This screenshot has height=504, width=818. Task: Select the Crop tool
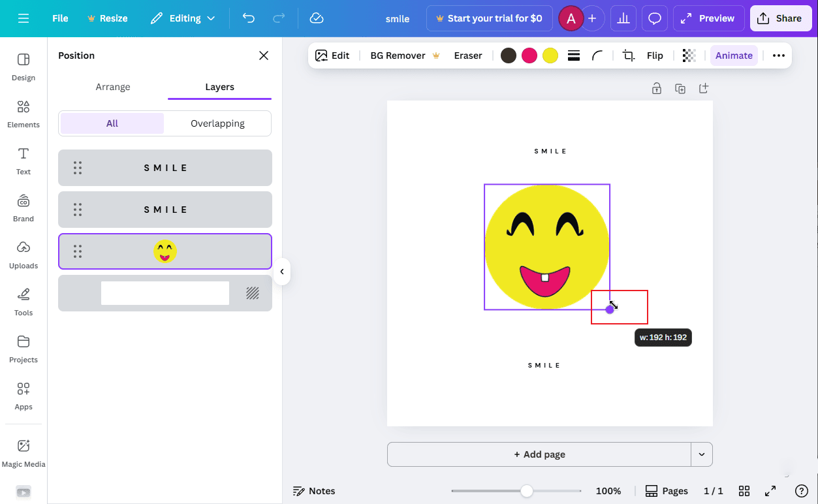(x=627, y=55)
